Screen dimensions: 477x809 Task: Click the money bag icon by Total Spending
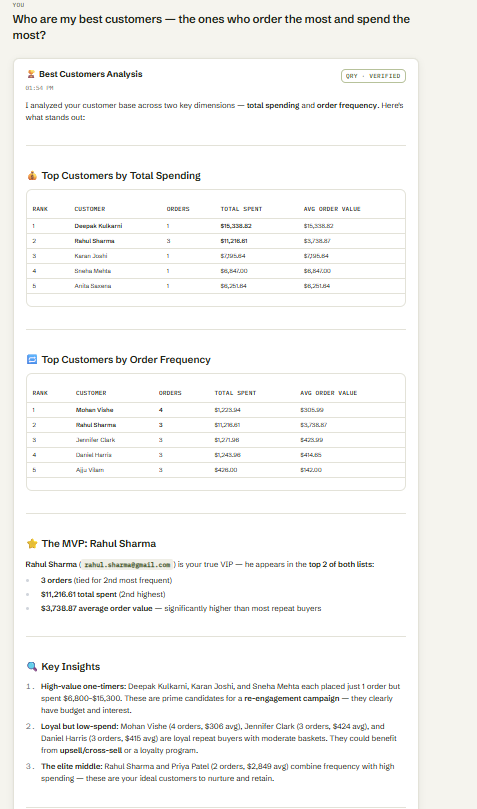point(32,176)
